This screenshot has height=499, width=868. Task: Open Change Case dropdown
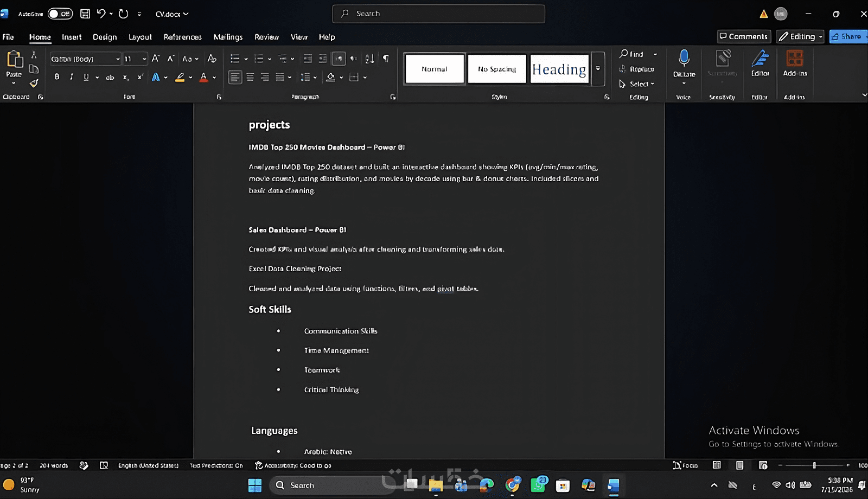(190, 59)
